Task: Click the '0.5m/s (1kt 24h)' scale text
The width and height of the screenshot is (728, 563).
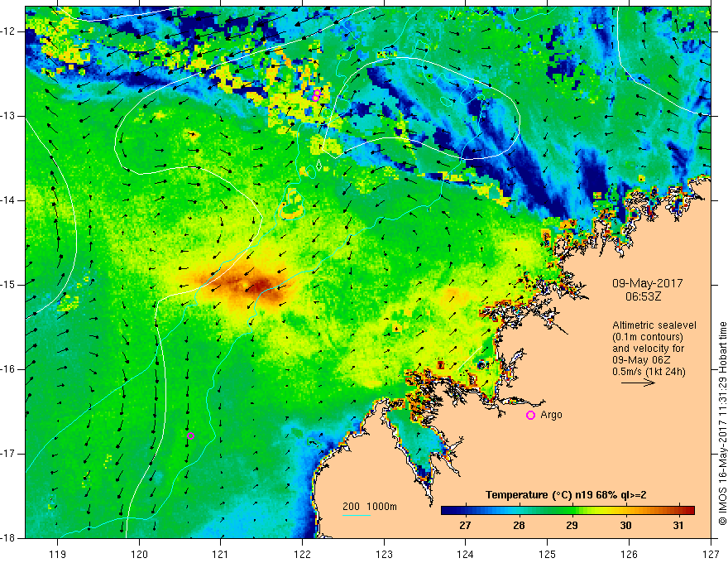Action: (x=649, y=372)
